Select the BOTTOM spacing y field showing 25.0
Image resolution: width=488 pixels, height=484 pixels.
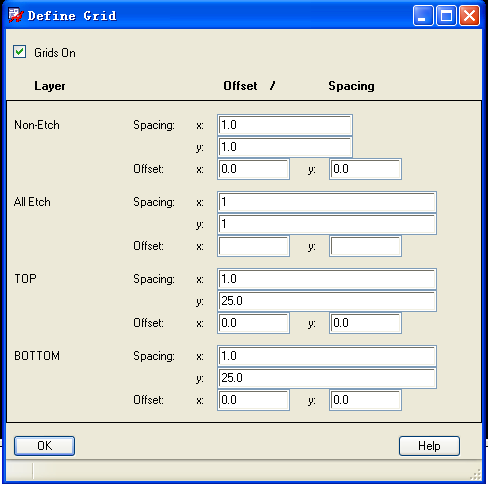click(x=327, y=378)
